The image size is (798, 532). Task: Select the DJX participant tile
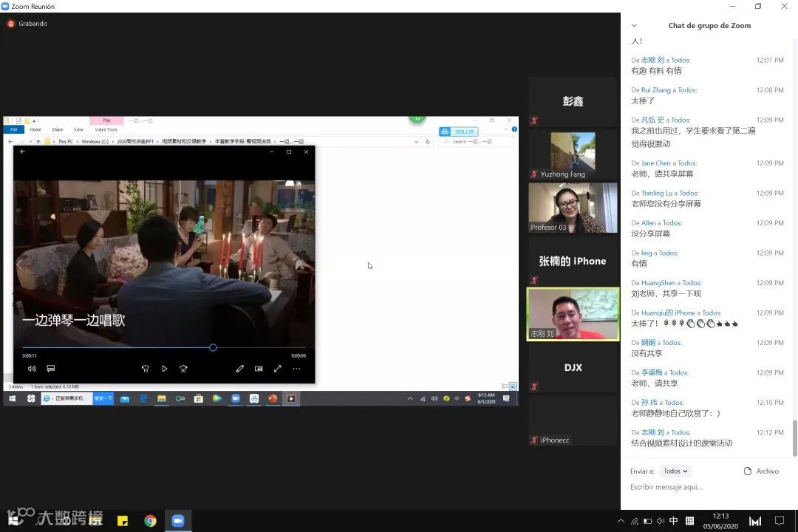(573, 367)
